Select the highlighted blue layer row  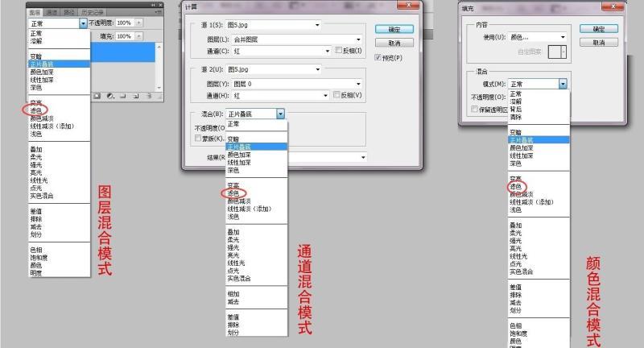[x=122, y=52]
